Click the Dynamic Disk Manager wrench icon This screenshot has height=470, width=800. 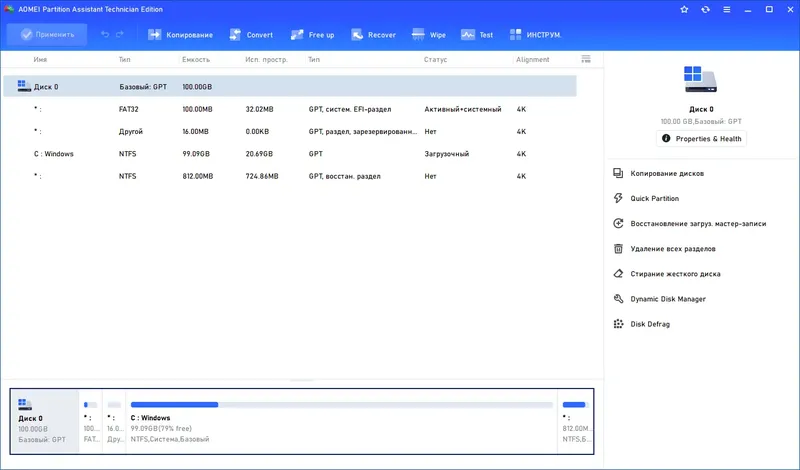pos(618,299)
